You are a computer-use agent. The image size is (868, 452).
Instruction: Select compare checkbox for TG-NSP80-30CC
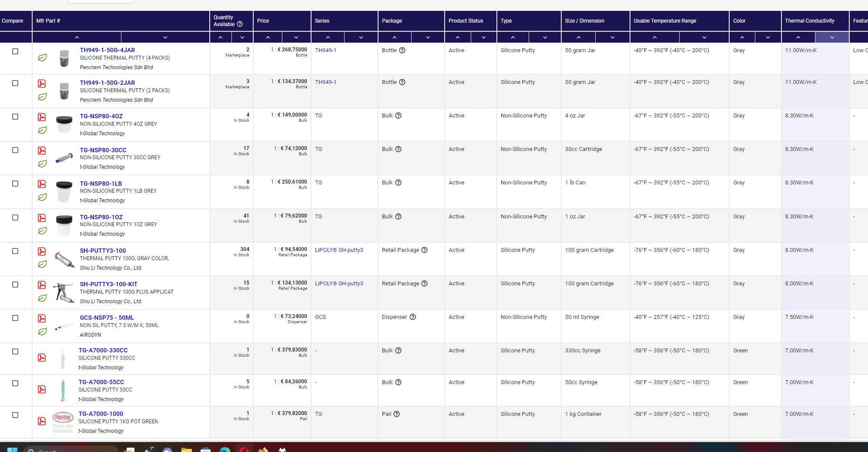click(15, 150)
